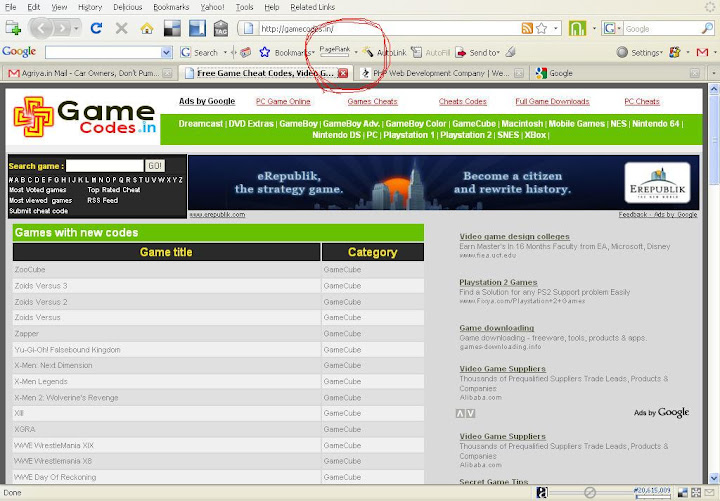Click the next ads down arrow button
Viewport: 720px width, 501px height.
471,413
